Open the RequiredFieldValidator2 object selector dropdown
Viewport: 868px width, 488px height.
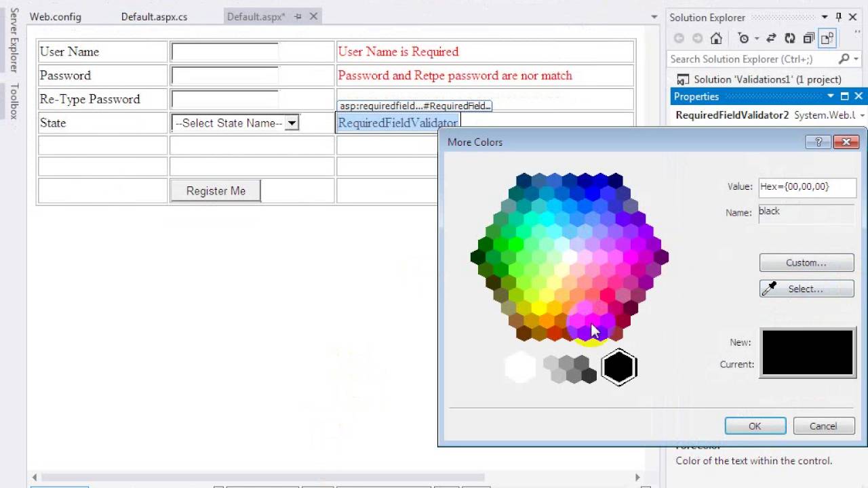[x=862, y=115]
